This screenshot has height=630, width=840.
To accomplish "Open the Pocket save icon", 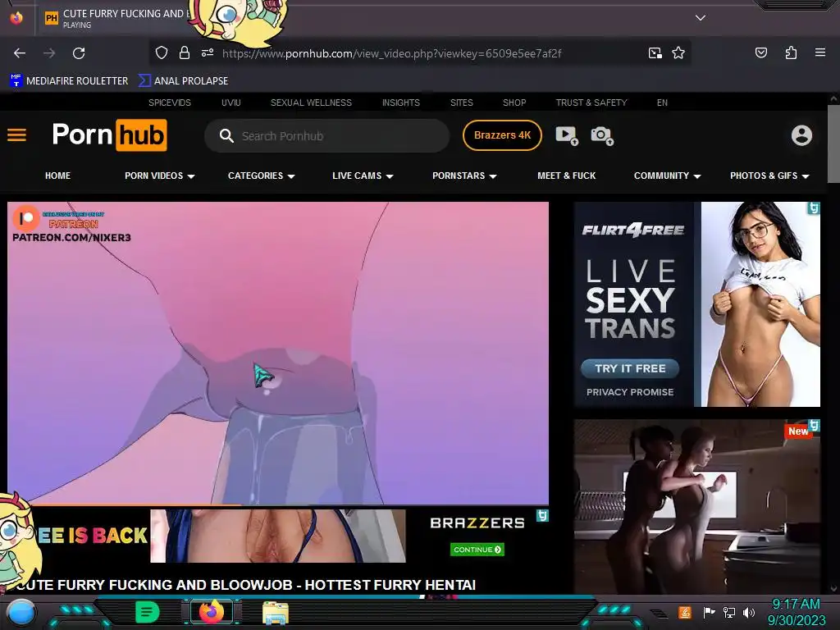I will [760, 52].
